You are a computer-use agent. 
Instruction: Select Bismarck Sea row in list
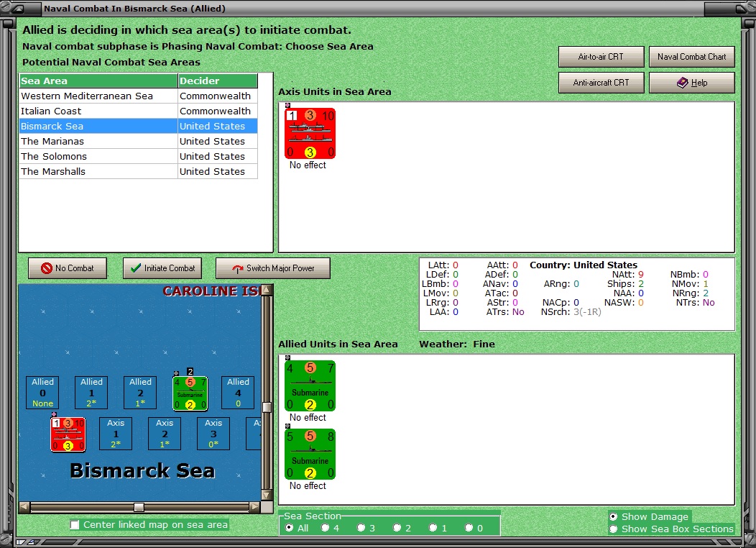point(139,127)
